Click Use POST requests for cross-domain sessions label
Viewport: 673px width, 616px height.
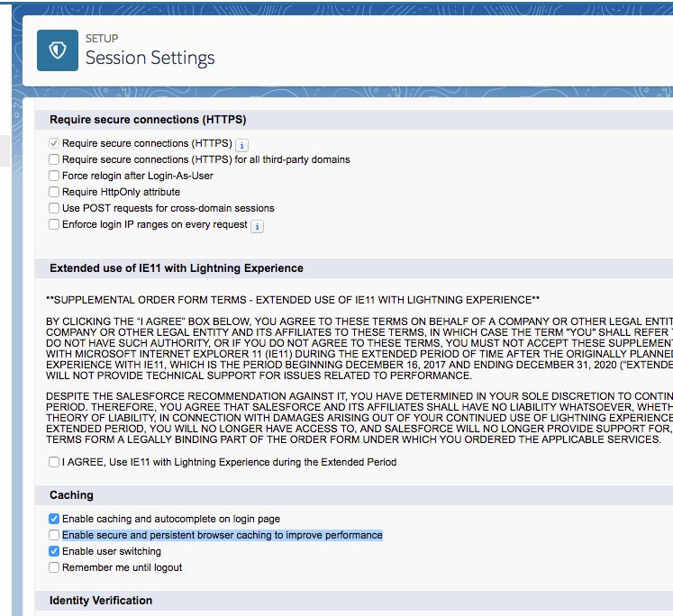[x=168, y=208]
